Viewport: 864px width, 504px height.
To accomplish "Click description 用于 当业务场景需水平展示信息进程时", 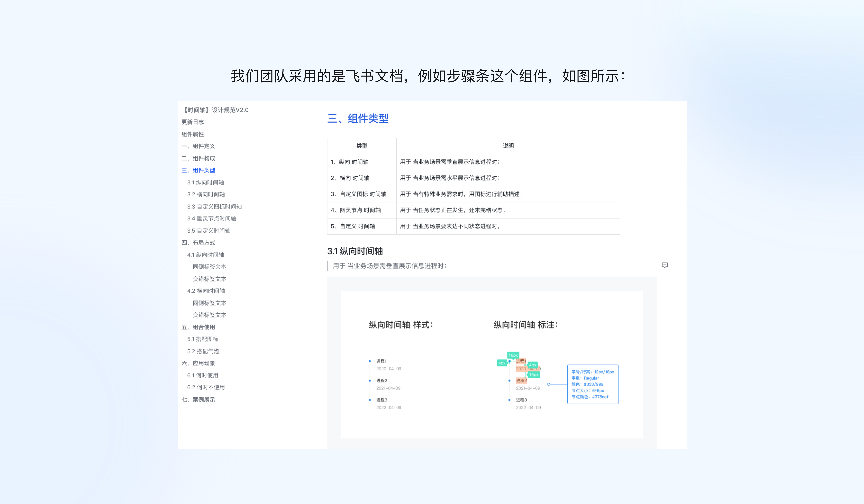I will [x=508, y=178].
